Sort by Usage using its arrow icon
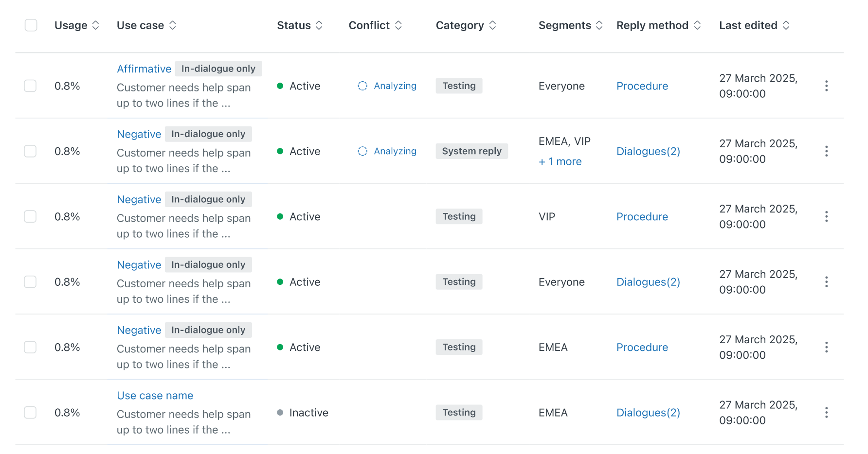 coord(96,25)
